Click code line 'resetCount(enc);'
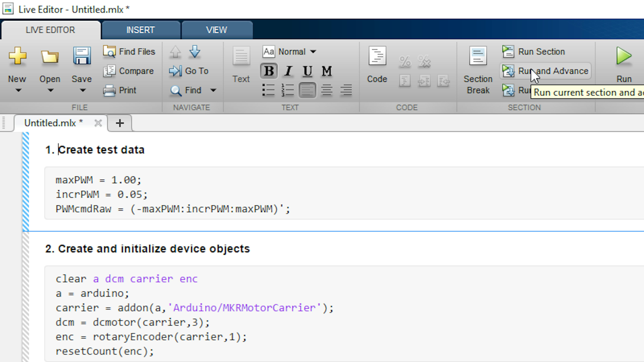 pyautogui.click(x=105, y=351)
